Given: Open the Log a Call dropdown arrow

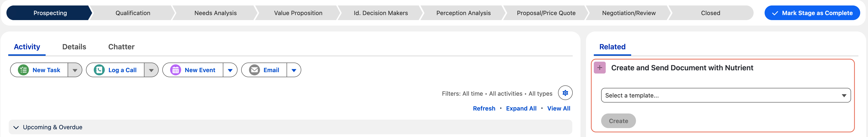Looking at the screenshot, I should (151, 70).
